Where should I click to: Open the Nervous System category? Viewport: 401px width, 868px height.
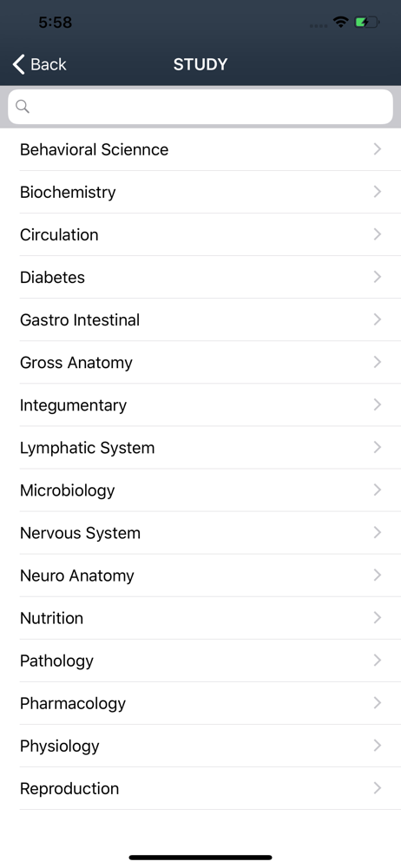[200, 533]
